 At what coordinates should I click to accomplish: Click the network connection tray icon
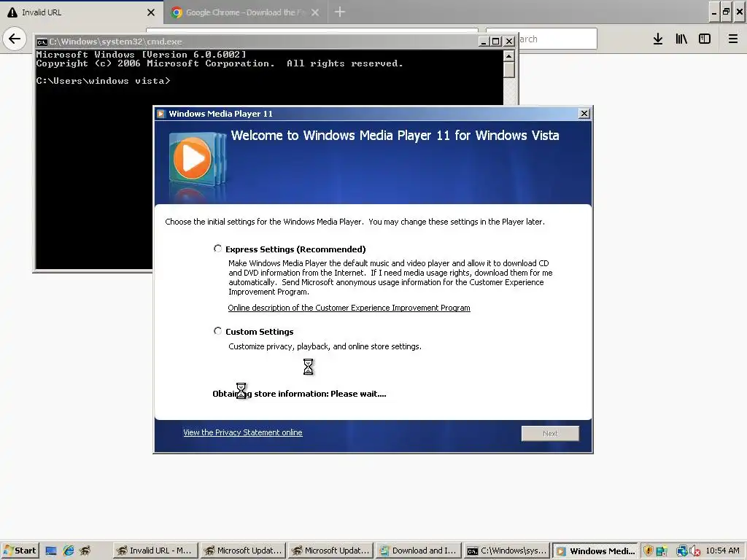pyautogui.click(x=682, y=551)
